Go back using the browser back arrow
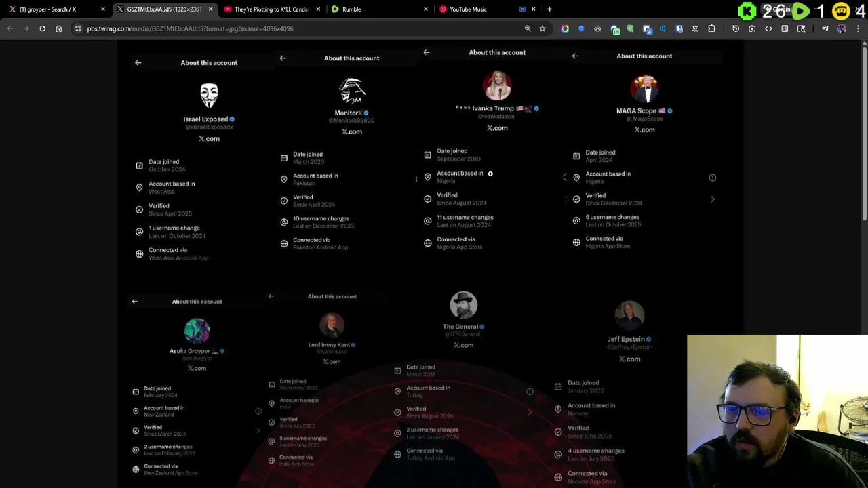868x488 pixels. click(x=9, y=28)
